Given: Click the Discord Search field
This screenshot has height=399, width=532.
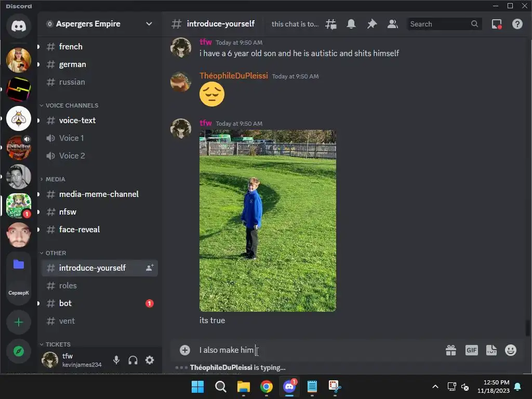Looking at the screenshot, I should pos(444,24).
